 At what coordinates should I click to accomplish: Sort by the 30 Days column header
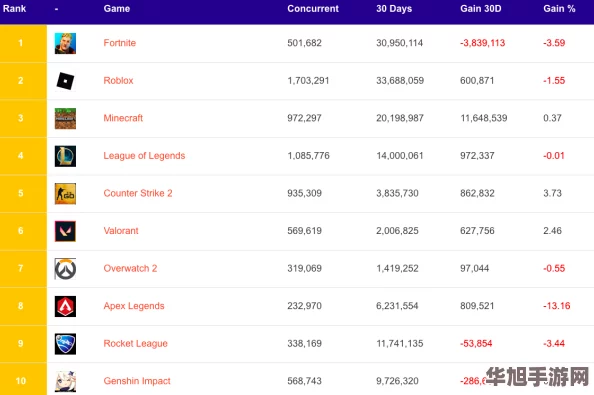[x=394, y=9]
